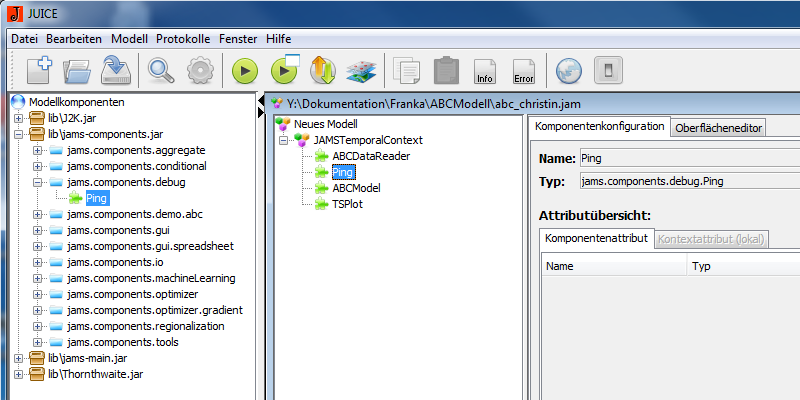Collapse the jams.components.debug package
The width and height of the screenshot is (800, 400).
click(x=38, y=182)
